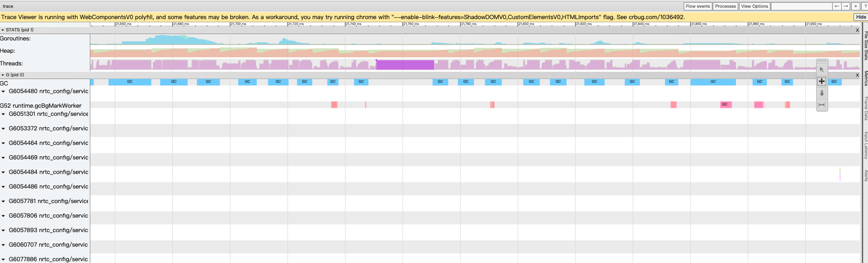This screenshot has width=868, height=263.
Task: Go to next search result arrow
Action: (x=846, y=6)
